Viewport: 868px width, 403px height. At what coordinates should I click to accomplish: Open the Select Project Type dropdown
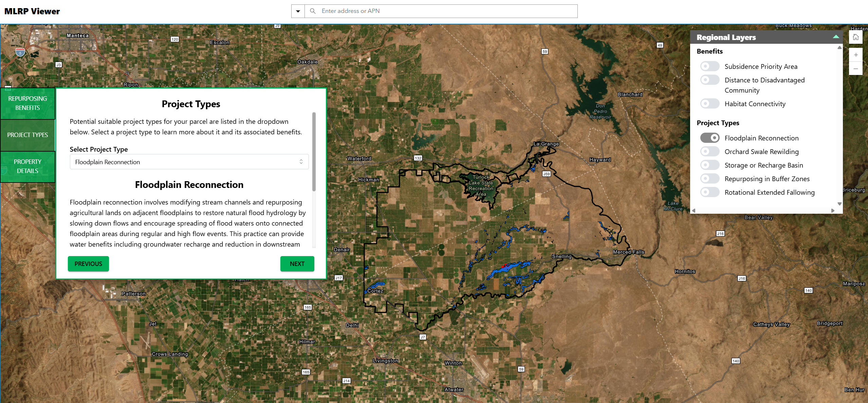click(x=189, y=162)
